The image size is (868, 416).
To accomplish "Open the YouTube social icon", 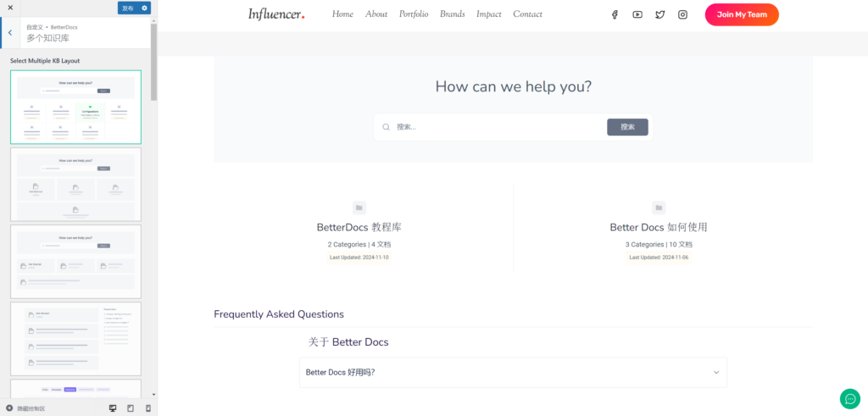I will (637, 15).
